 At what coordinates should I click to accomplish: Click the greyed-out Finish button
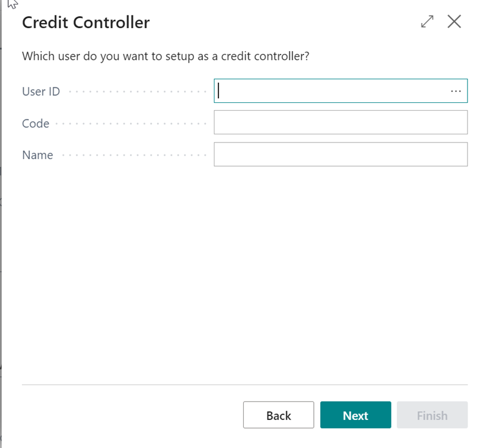pyautogui.click(x=432, y=415)
